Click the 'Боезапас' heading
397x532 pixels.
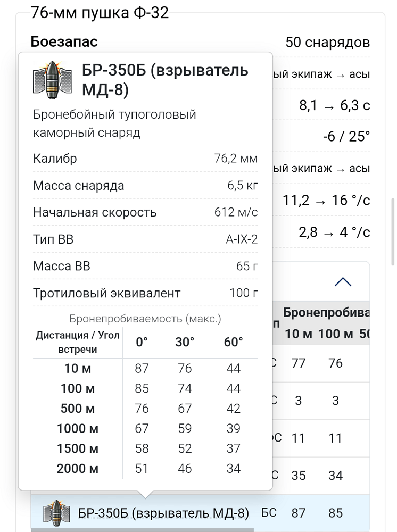click(x=64, y=41)
